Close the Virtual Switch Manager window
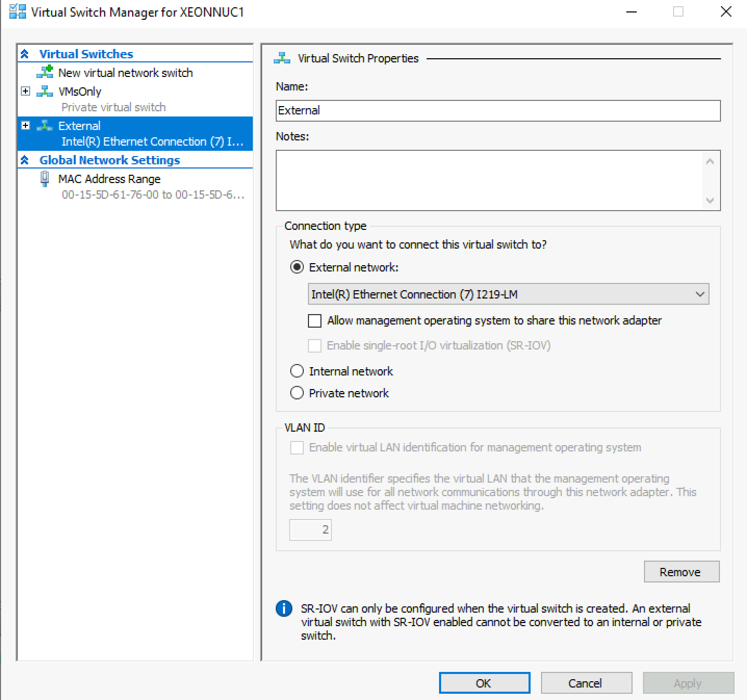This screenshot has width=747, height=700. click(726, 11)
